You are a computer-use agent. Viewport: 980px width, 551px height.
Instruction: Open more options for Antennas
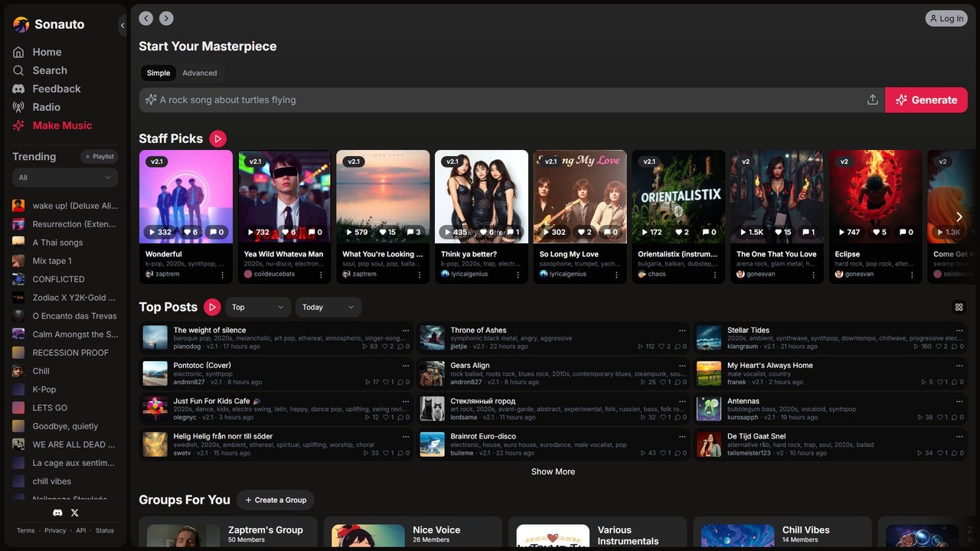click(x=959, y=401)
